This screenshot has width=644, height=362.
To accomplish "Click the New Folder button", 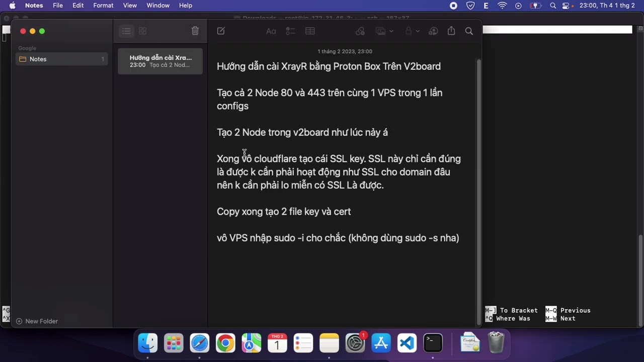I will [37, 321].
